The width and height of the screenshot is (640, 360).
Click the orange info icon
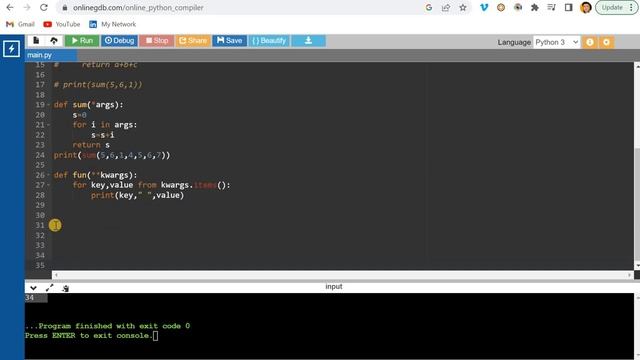click(x=590, y=42)
